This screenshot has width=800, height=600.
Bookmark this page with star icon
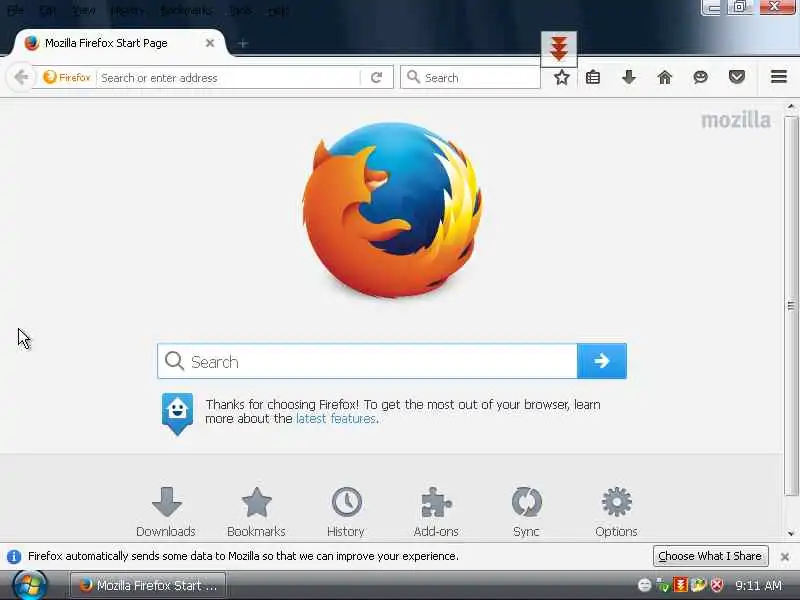(562, 78)
